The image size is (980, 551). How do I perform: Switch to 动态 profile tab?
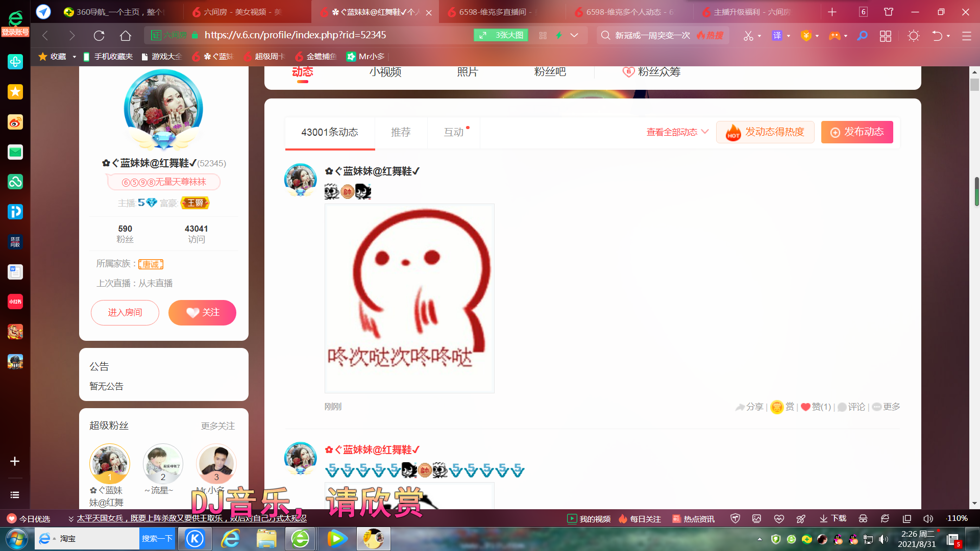[x=303, y=72]
